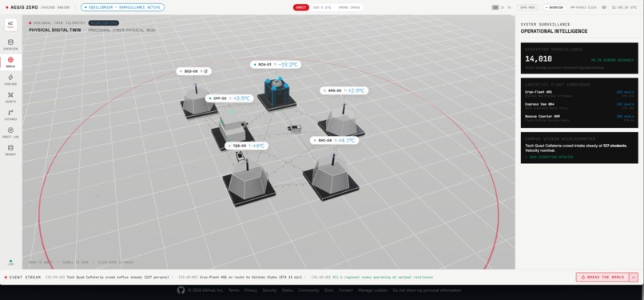Image resolution: width=644 pixels, height=300 pixels.
Task: Open the Memory database sidebar item
Action: pos(10,150)
